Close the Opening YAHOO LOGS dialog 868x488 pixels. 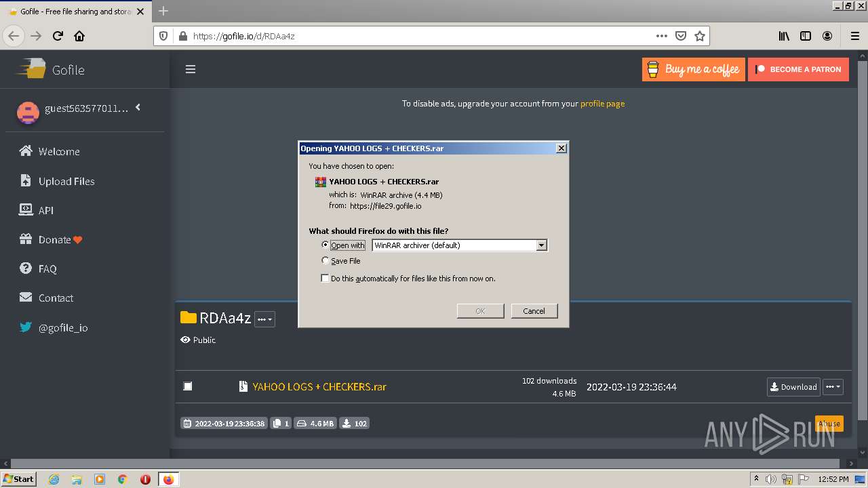click(561, 148)
